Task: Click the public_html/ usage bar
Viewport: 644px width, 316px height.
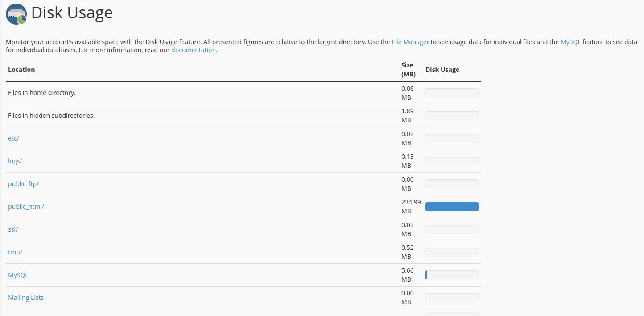Action: (451, 206)
